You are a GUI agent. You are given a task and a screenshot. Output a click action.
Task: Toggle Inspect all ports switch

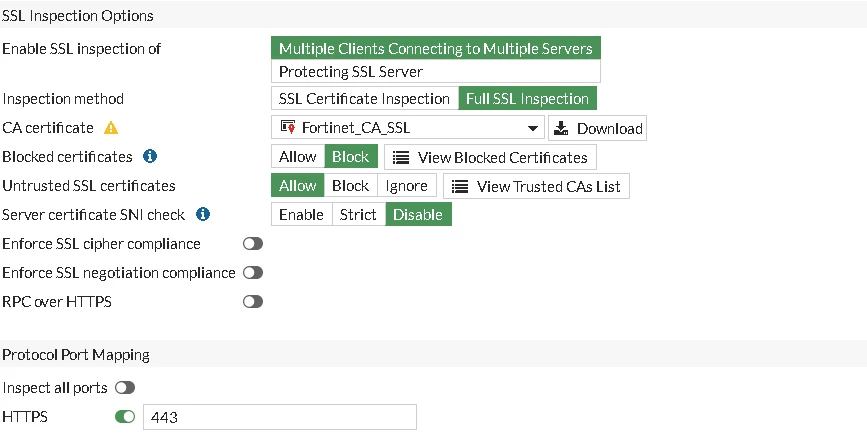(x=125, y=388)
